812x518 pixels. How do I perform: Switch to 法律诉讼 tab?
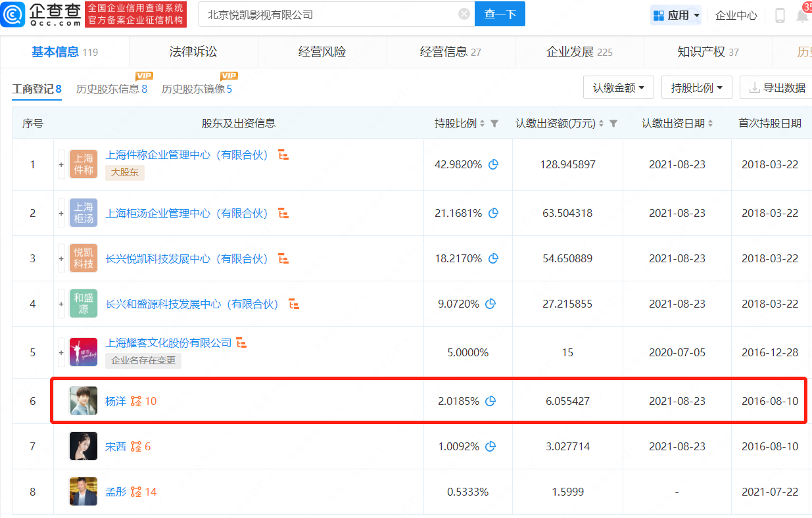[193, 52]
